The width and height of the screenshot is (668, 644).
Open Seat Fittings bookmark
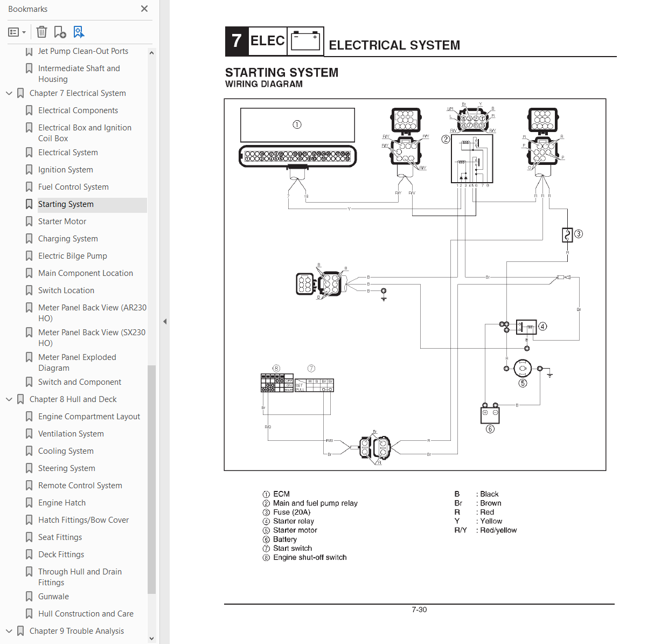[x=60, y=537]
